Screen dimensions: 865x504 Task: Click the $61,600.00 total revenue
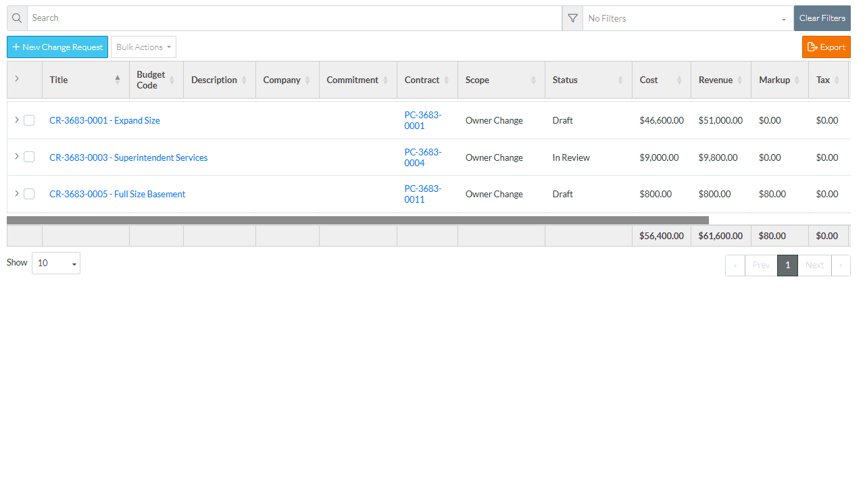pyautogui.click(x=720, y=236)
